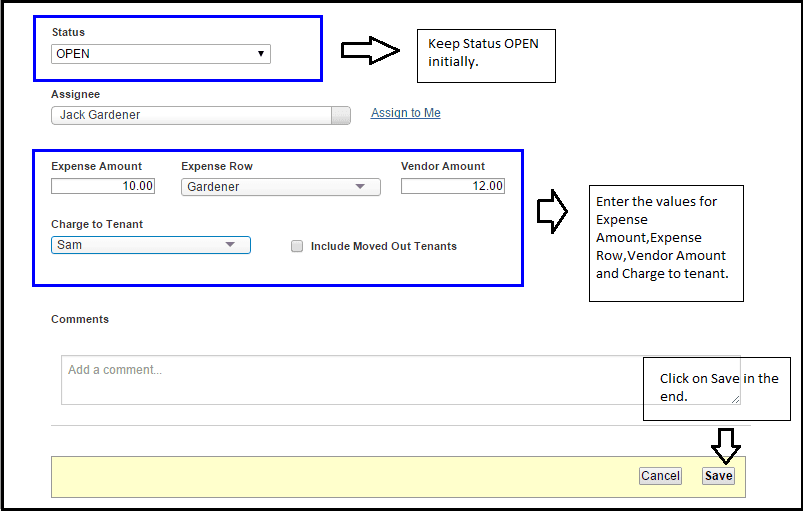Click the Assignee field label

click(x=75, y=94)
